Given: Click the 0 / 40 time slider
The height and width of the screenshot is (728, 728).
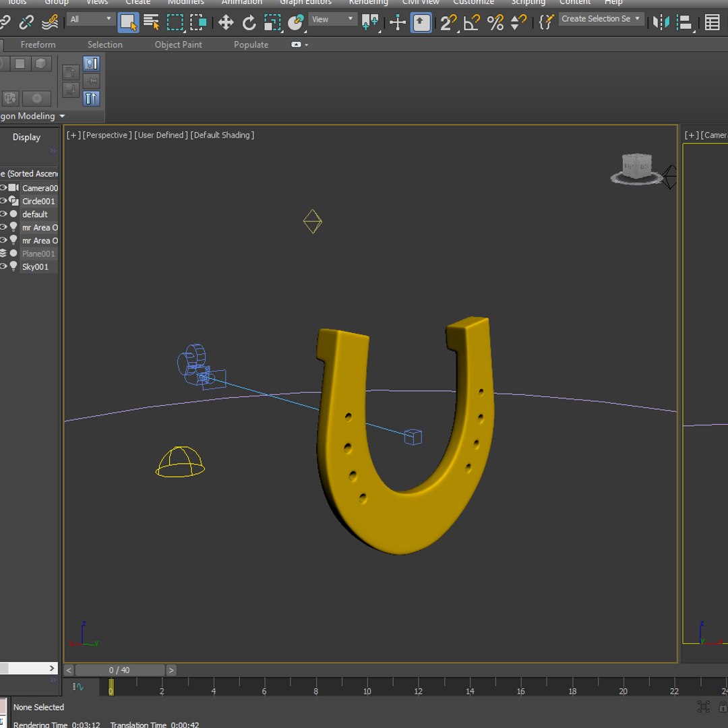Looking at the screenshot, I should (120, 670).
